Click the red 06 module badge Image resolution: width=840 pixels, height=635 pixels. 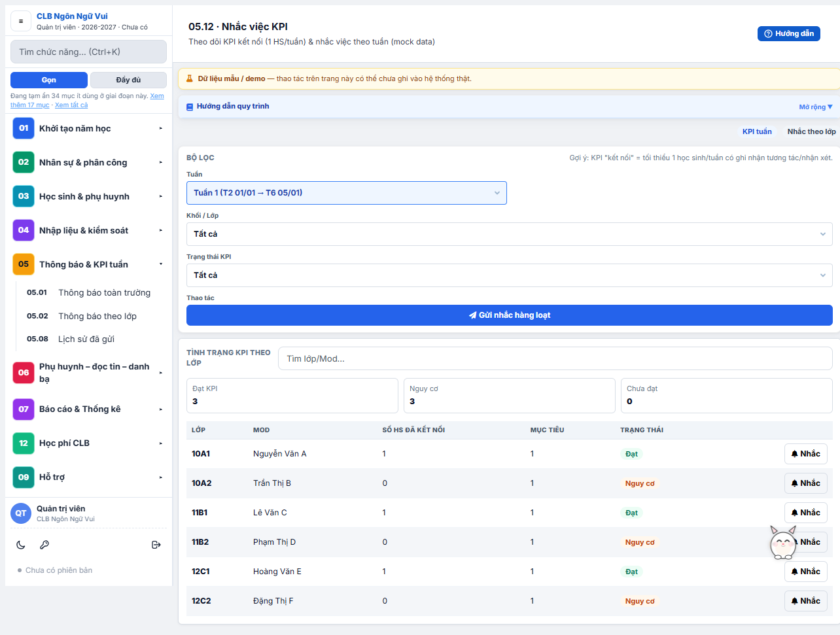(x=24, y=373)
